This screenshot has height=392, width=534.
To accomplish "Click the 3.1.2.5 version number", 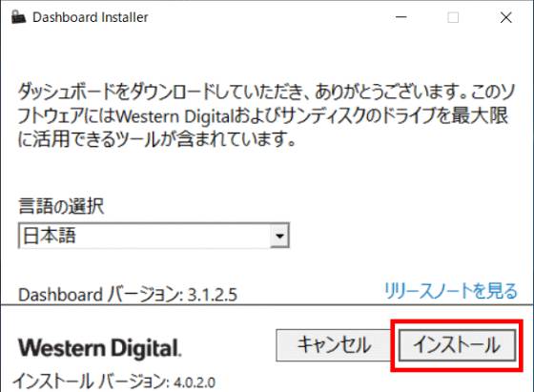I will [213, 295].
